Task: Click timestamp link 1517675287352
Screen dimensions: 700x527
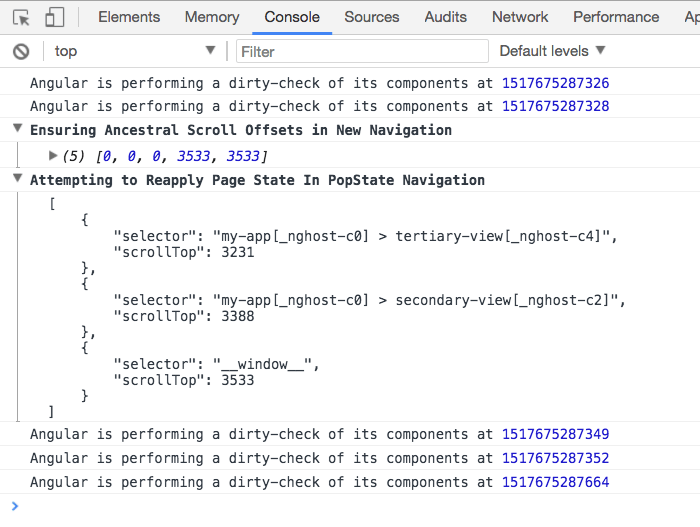Action: tap(555, 458)
